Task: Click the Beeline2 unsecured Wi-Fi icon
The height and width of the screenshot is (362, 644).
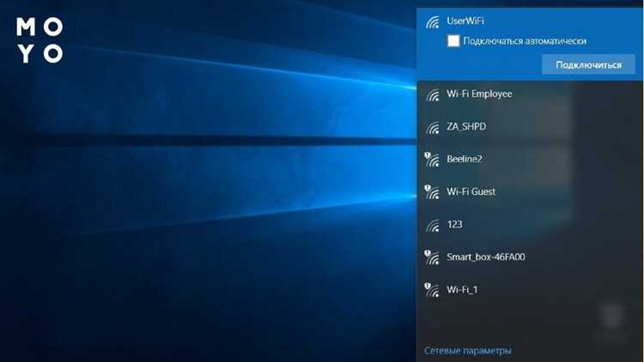Action: click(432, 160)
